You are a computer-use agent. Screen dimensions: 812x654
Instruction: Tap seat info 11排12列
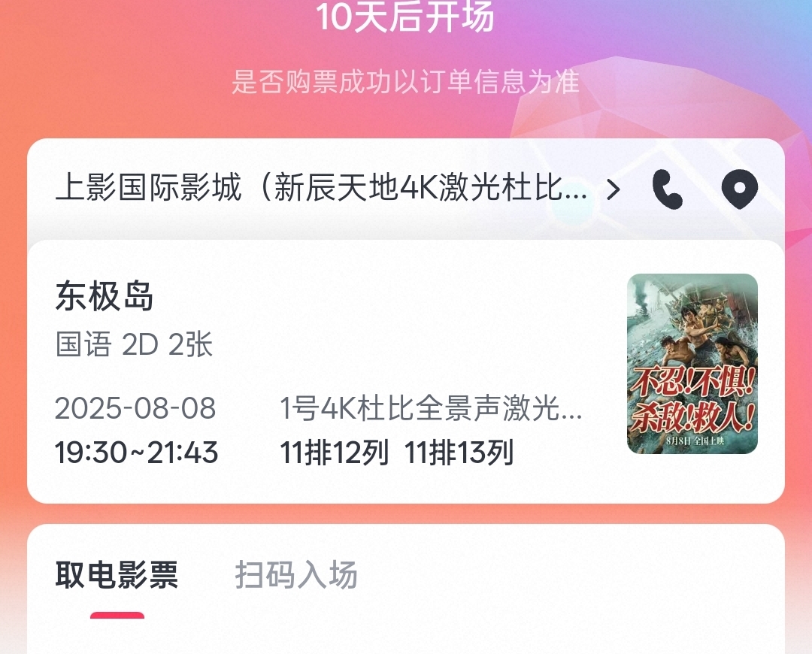pos(335,453)
